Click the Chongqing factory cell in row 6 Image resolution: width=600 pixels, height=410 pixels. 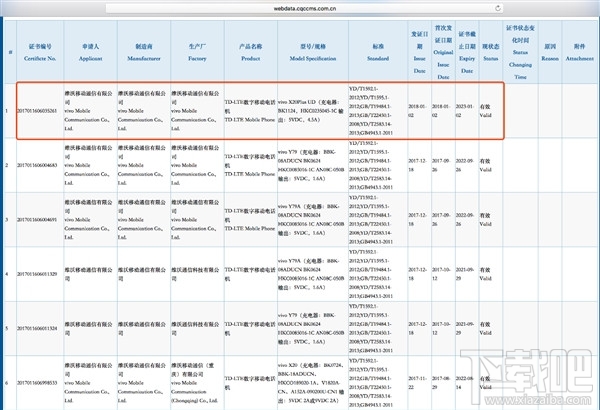click(196, 383)
